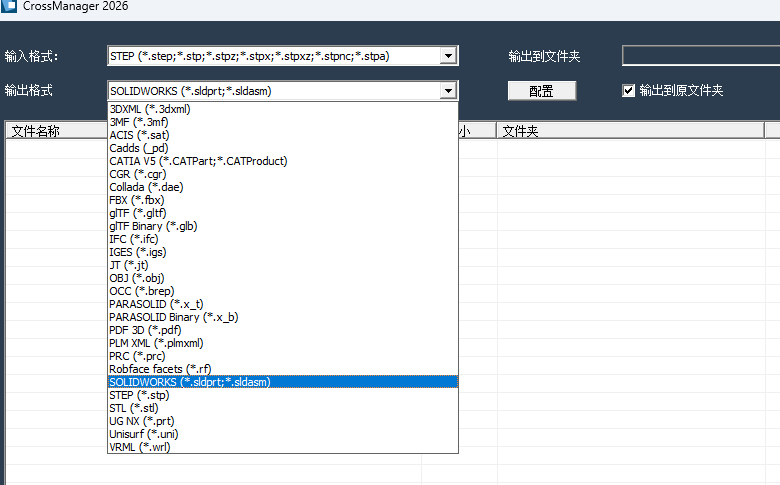Choose 3DXML (*.3dxml) from the list
Image resolution: width=780 pixels, height=485 pixels.
tap(283, 109)
